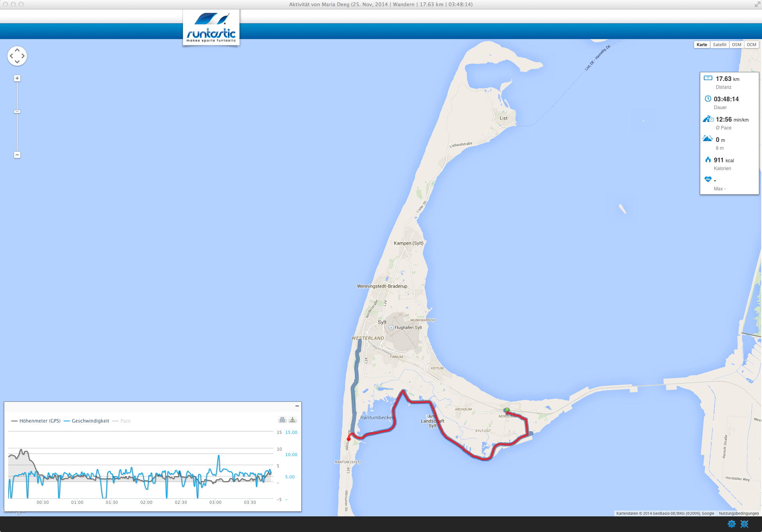Open settings via the gear icon

[732, 524]
